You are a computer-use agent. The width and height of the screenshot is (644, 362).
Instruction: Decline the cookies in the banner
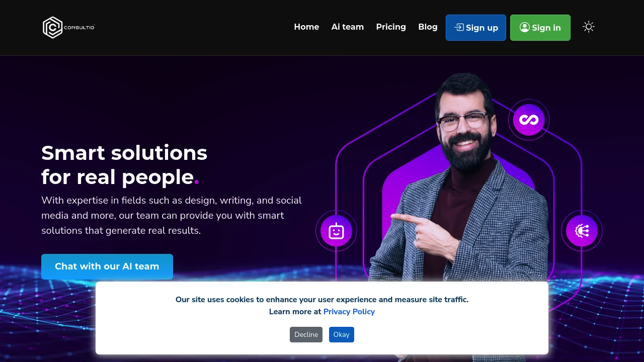click(x=306, y=334)
